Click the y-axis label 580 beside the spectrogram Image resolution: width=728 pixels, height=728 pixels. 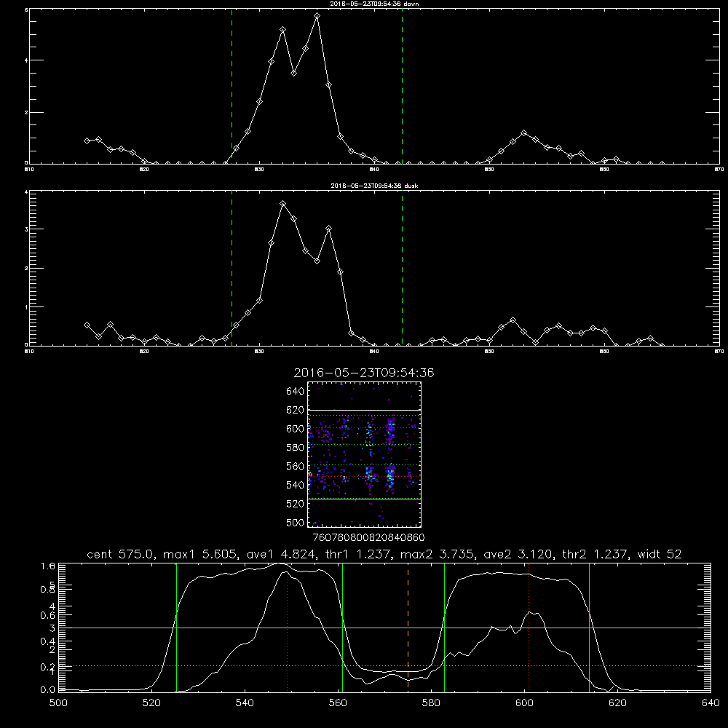(296, 448)
